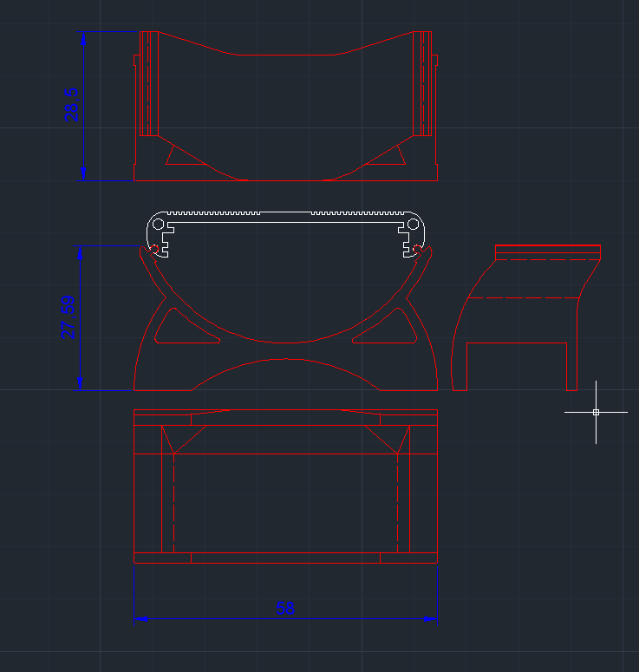
Task: Select the 28.5 dimension text
Action: 72,104
